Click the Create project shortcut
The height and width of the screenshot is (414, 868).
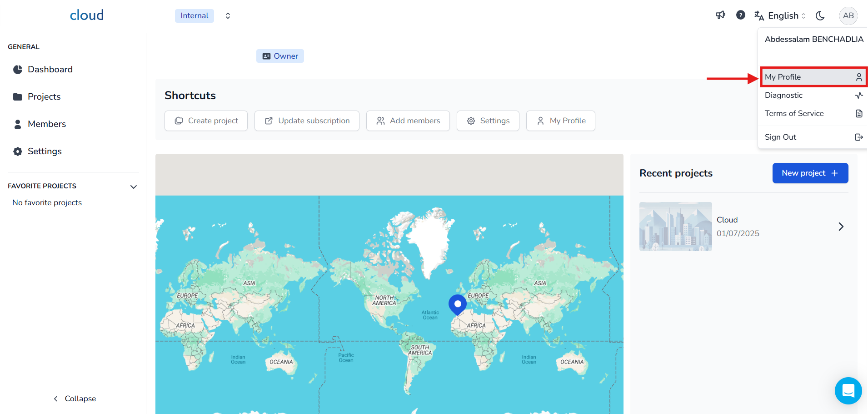[x=206, y=121]
